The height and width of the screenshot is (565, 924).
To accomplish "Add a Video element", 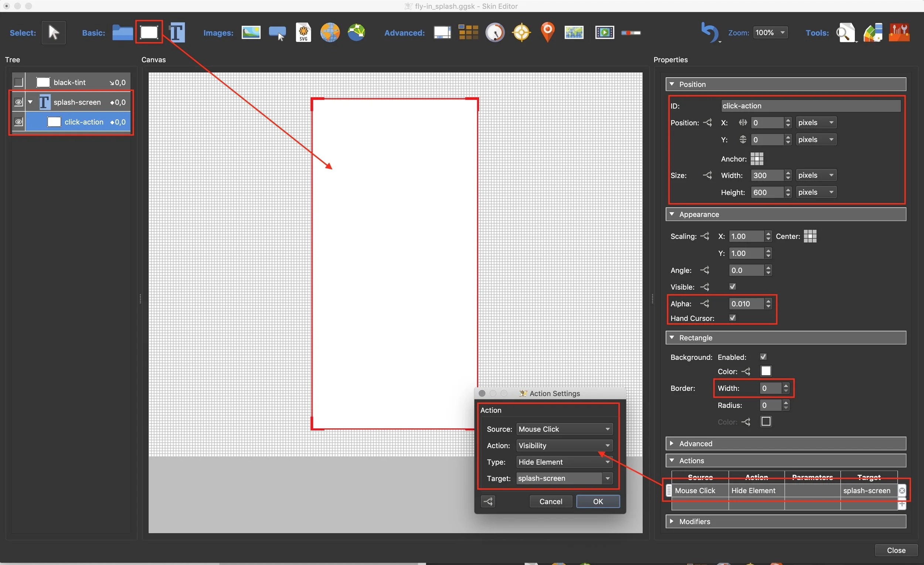I will [x=605, y=33].
